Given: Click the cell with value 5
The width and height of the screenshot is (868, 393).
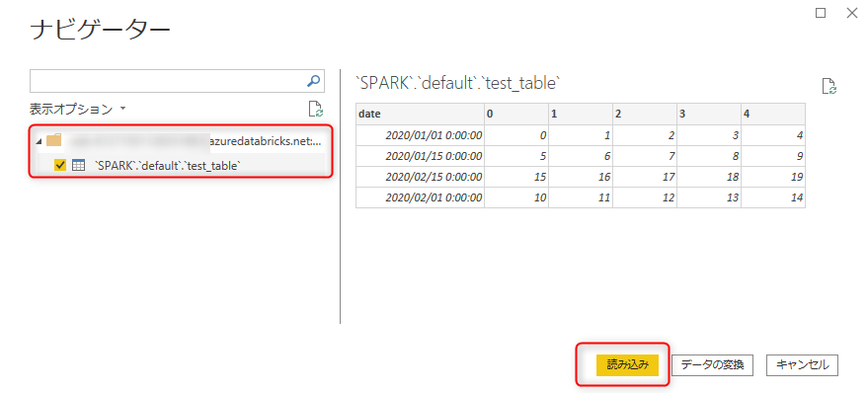Looking at the screenshot, I should (x=515, y=156).
